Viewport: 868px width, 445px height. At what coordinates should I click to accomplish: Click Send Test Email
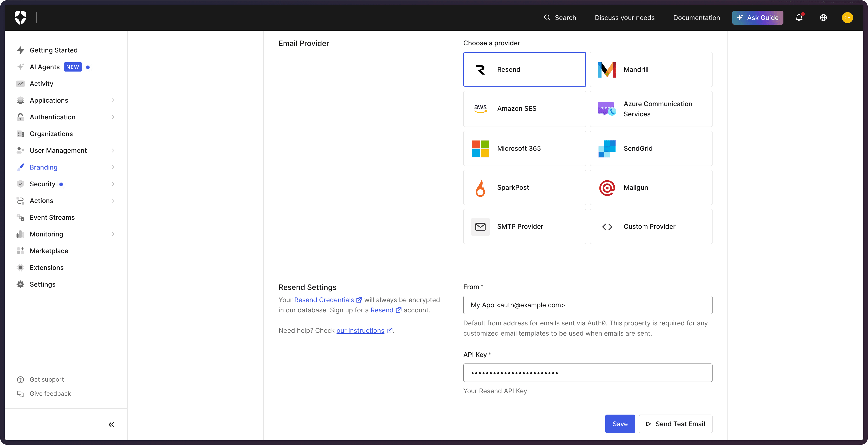pyautogui.click(x=675, y=424)
